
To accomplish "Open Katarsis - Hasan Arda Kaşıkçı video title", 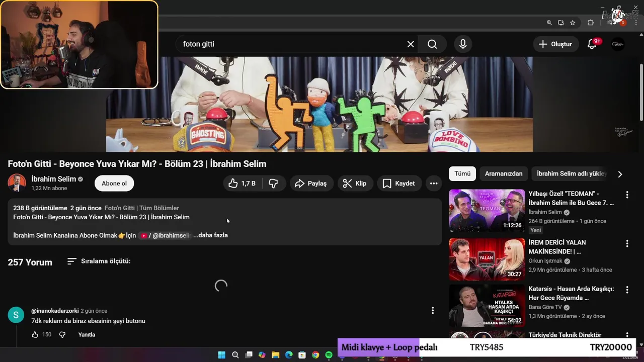I will [x=571, y=294].
